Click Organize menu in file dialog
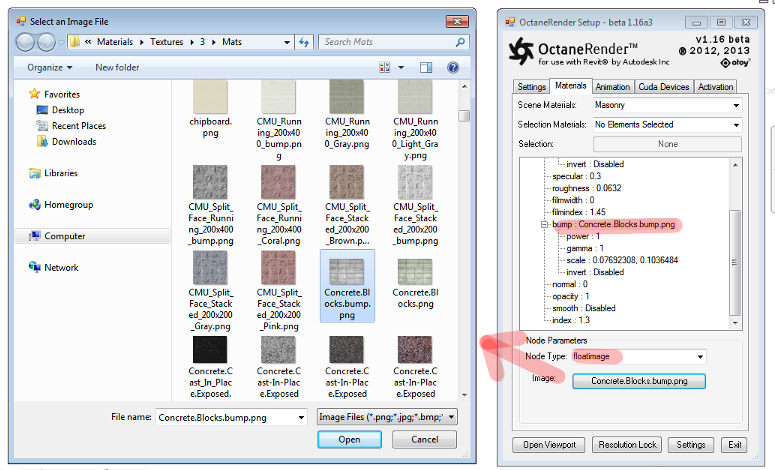775x470 pixels. (x=49, y=68)
